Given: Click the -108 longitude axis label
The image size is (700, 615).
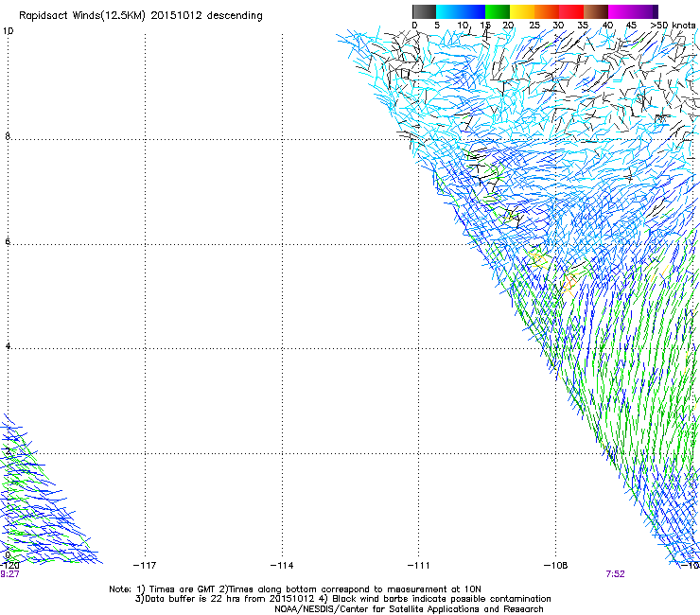Looking at the screenshot, I should coord(556,566).
